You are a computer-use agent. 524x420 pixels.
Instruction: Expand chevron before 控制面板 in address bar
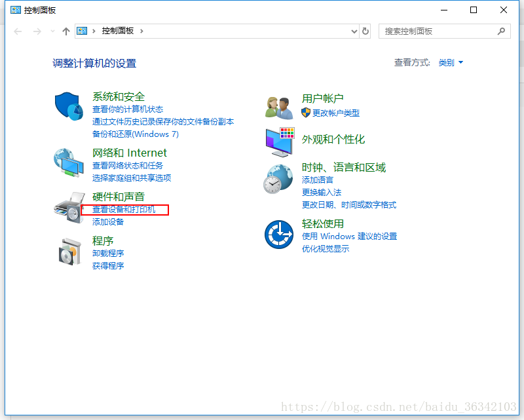point(94,31)
